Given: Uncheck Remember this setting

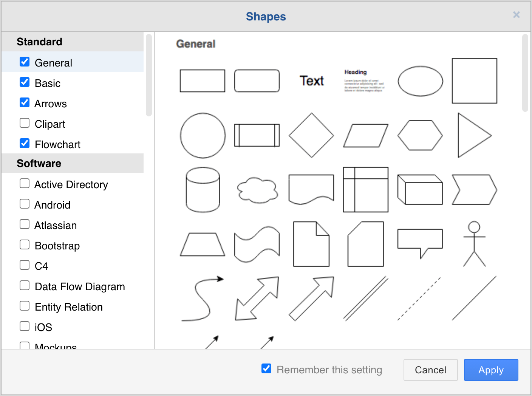Looking at the screenshot, I should pos(266,368).
